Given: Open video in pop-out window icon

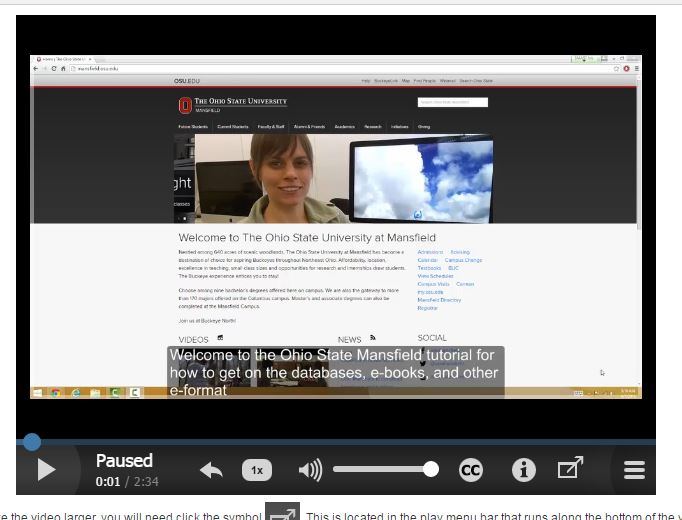Looking at the screenshot, I should [x=570, y=467].
